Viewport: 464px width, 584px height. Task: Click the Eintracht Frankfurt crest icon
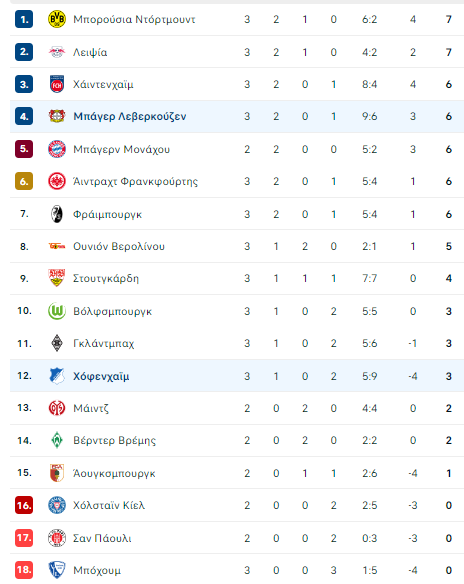[x=57, y=181]
